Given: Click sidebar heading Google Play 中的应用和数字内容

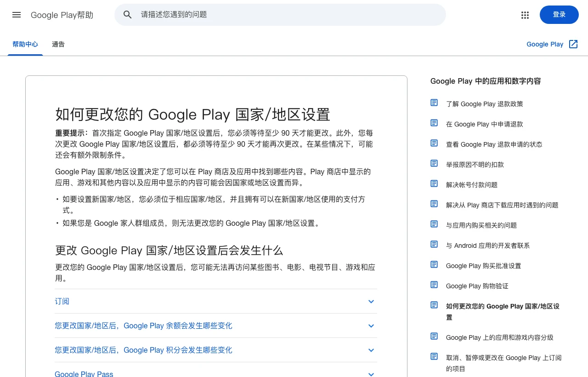Looking at the screenshot, I should (486, 81).
